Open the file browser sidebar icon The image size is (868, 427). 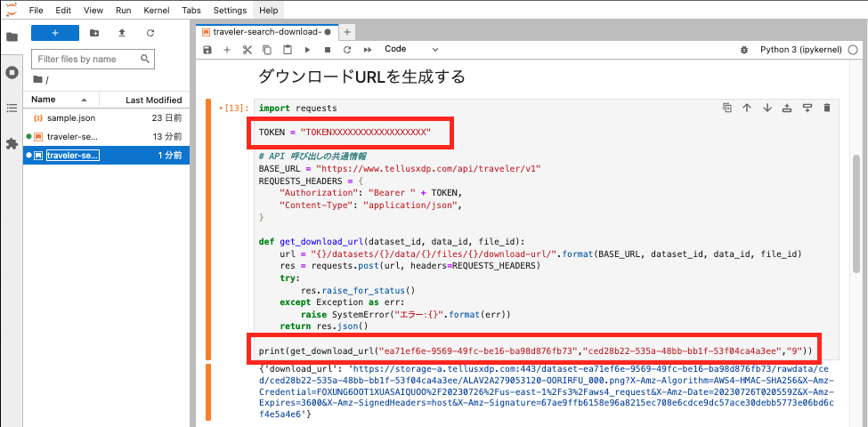point(12,37)
